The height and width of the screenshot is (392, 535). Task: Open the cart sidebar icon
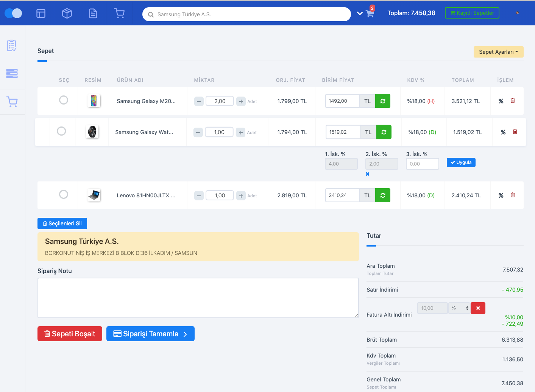click(x=12, y=102)
